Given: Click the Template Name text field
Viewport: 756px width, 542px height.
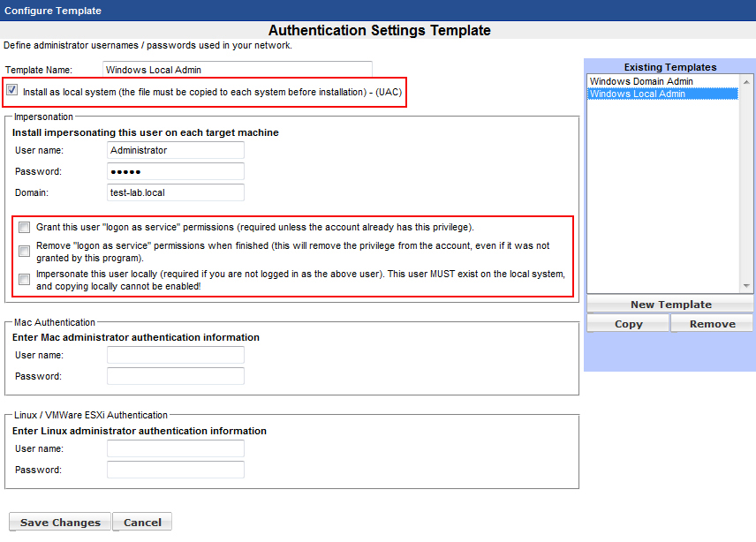Looking at the screenshot, I should [237, 69].
